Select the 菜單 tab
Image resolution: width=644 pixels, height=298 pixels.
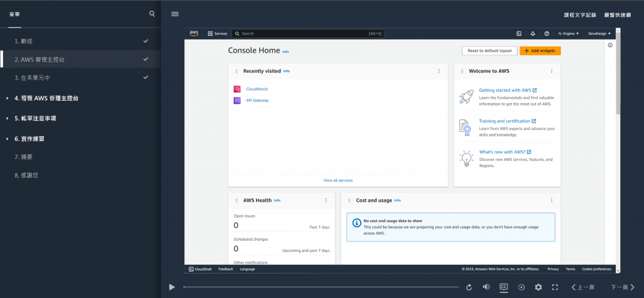(14, 14)
